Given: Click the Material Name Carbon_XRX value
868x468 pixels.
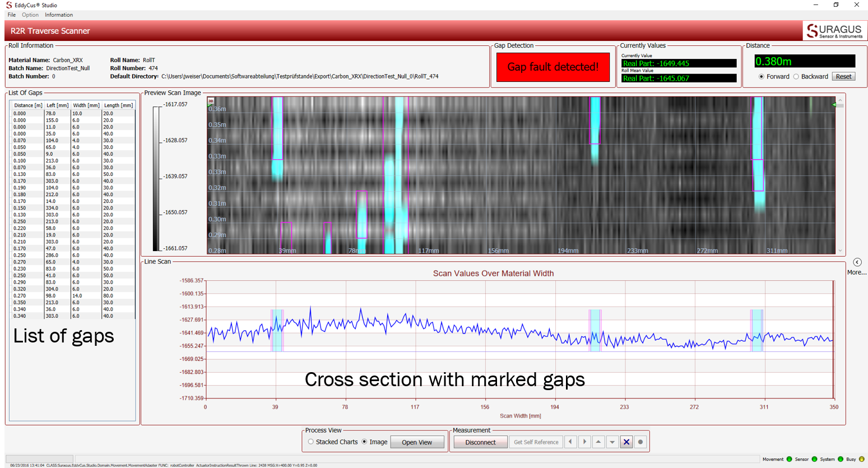Looking at the screenshot, I should click(x=68, y=60).
